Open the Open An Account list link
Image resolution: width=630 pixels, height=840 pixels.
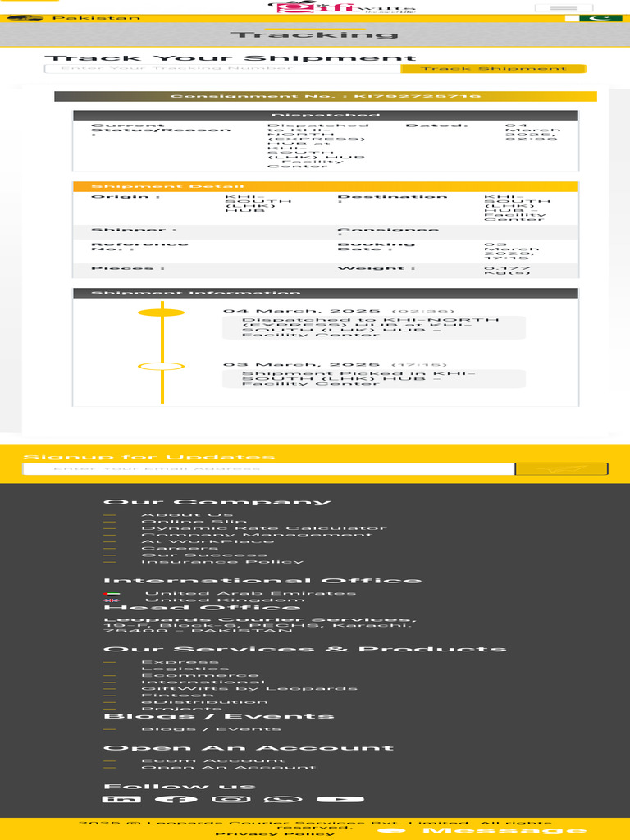(229, 768)
